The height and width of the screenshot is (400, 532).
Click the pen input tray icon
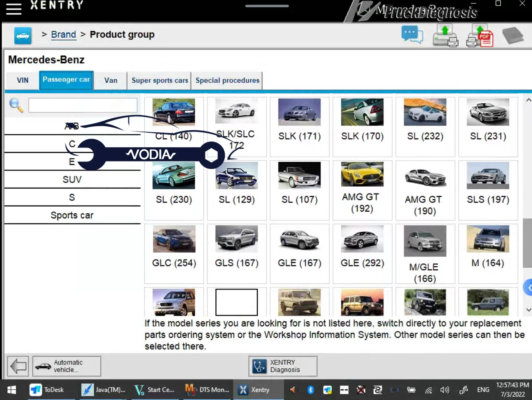click(x=464, y=390)
